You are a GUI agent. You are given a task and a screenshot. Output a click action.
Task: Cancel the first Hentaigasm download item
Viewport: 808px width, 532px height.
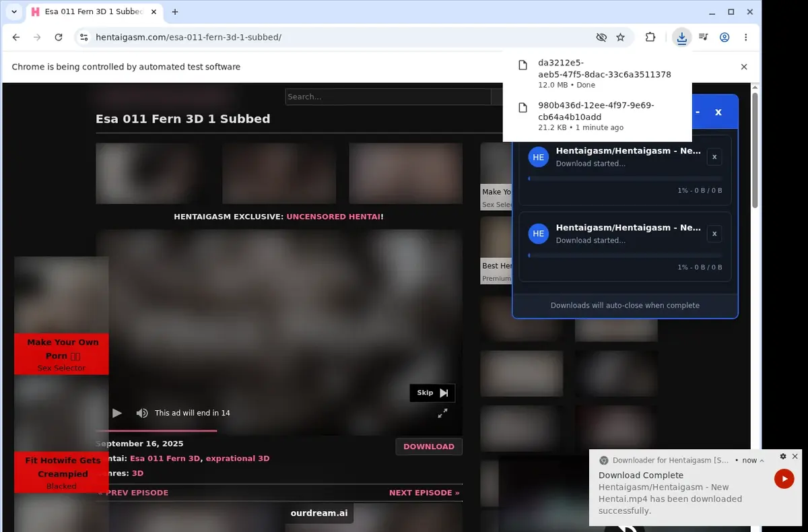714,157
